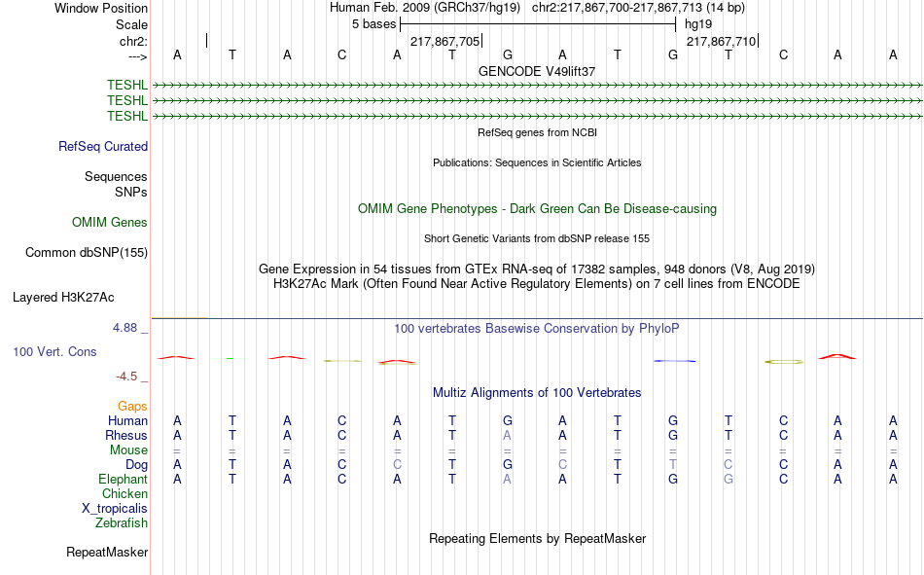Select the X_tropicalis species row label

(x=115, y=509)
